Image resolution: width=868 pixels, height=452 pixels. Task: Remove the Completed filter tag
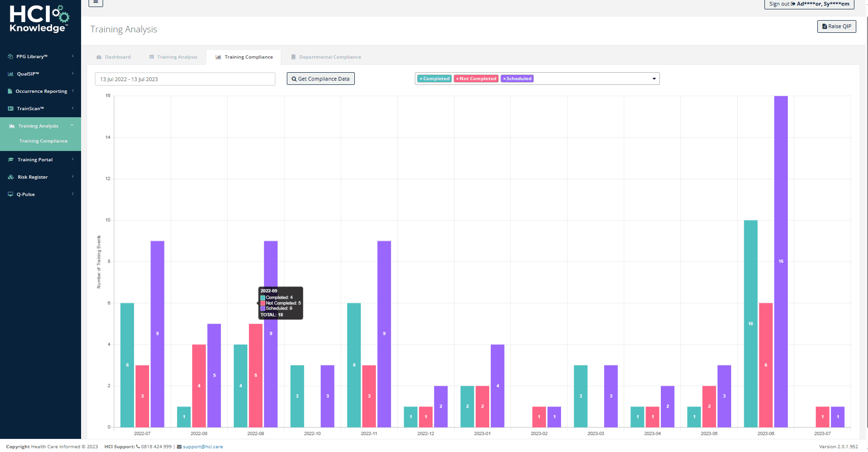pos(421,78)
